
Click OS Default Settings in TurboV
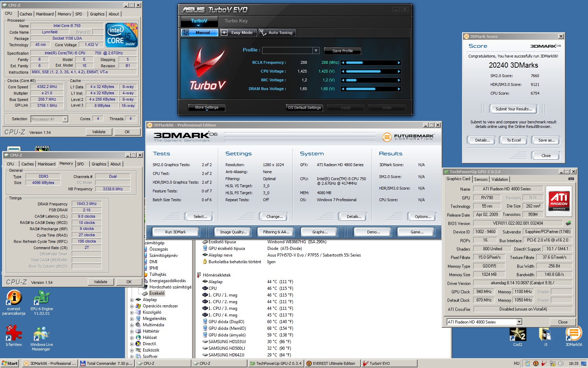pos(304,108)
